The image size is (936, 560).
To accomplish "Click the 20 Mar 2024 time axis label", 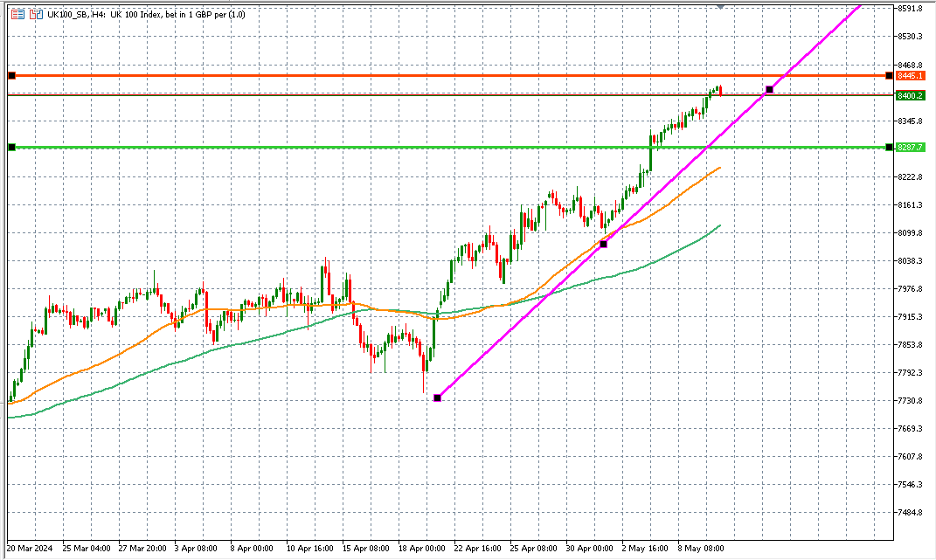I will [x=28, y=549].
